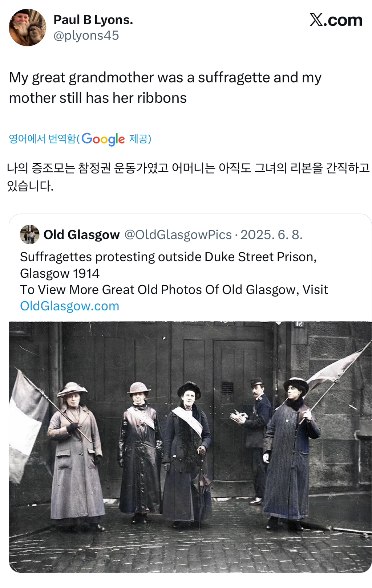Click the Google logo in translation notice
This screenshot has width=372, height=588.
click(x=103, y=139)
